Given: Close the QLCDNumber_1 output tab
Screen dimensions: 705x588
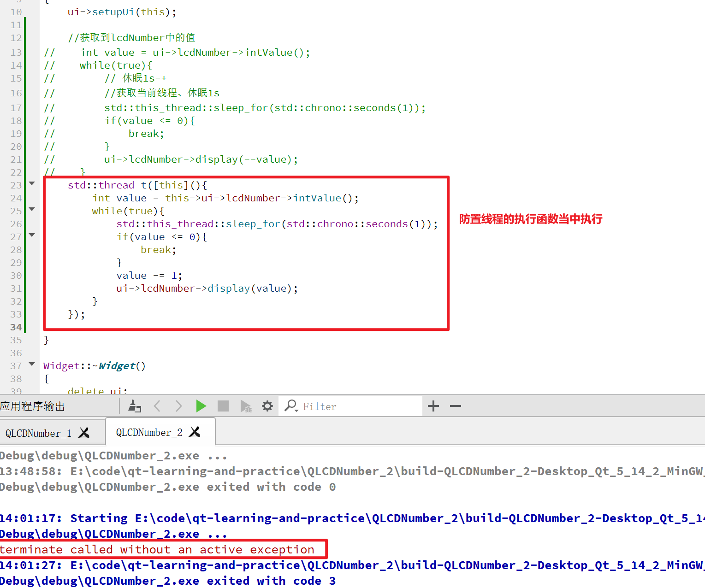Looking at the screenshot, I should [x=84, y=433].
